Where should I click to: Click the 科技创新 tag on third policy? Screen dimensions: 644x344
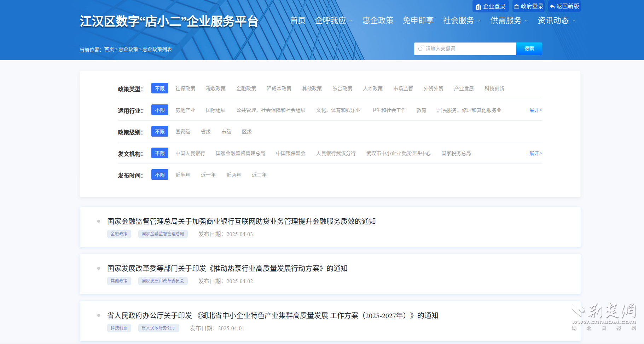tap(119, 328)
